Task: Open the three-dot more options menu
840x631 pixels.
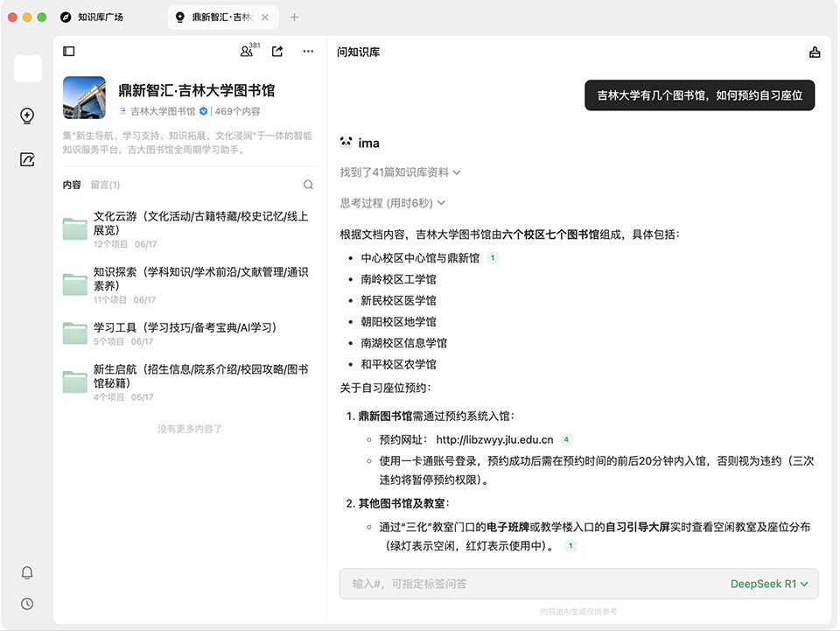Action: click(x=308, y=52)
